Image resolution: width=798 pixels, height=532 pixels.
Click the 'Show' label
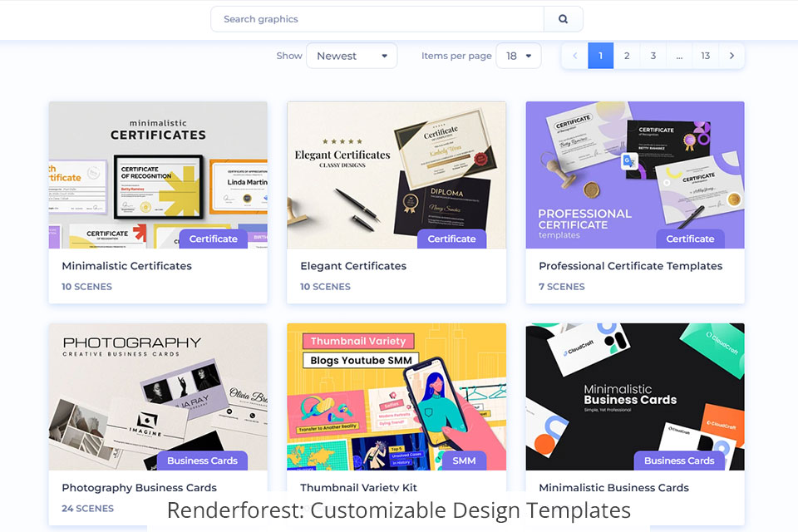[x=289, y=56]
